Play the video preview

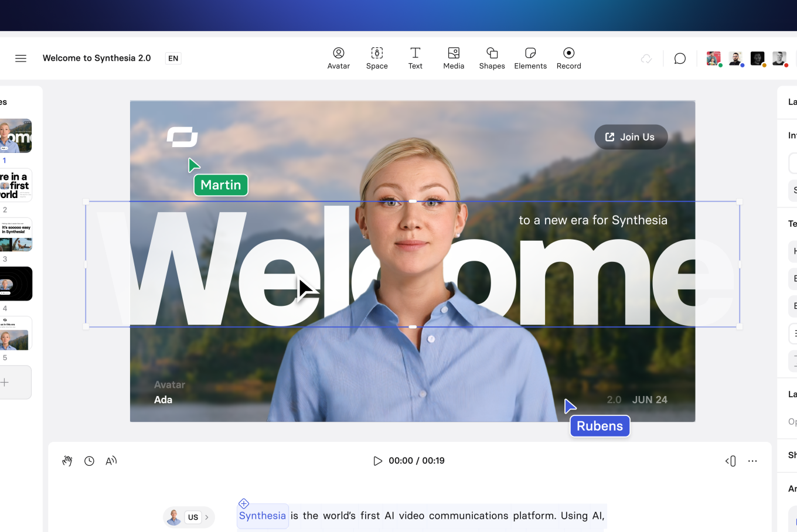click(x=377, y=461)
